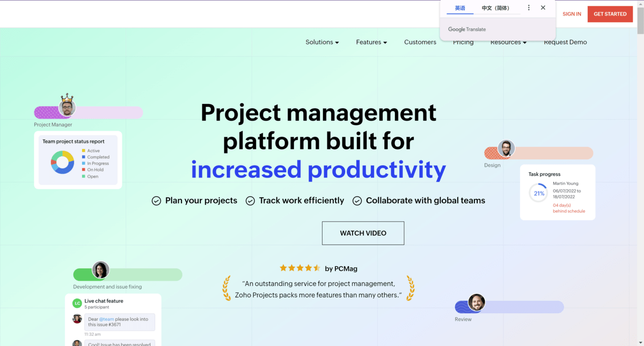Click the page's vertical scrollbar thumb
The height and width of the screenshot is (346, 644).
coord(640,21)
